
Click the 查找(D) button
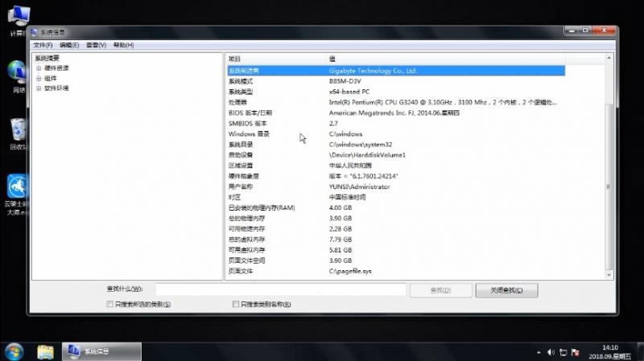coord(440,290)
